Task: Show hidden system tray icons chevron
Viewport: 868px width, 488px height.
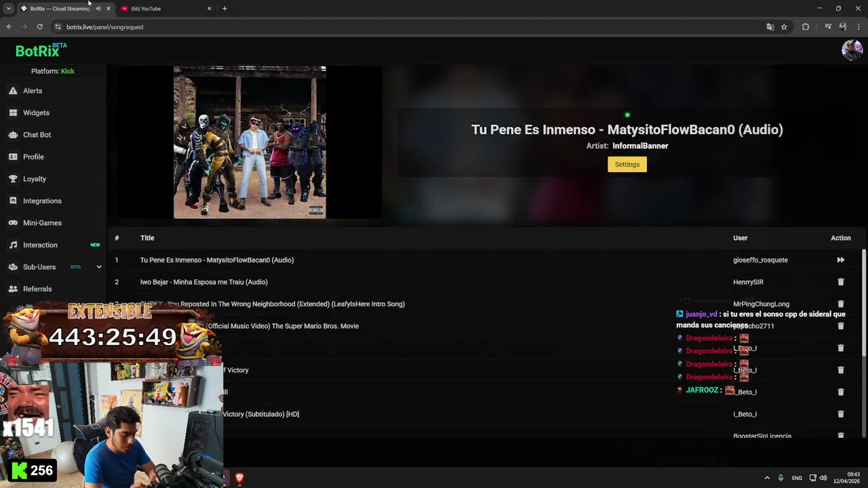Action: [767, 478]
